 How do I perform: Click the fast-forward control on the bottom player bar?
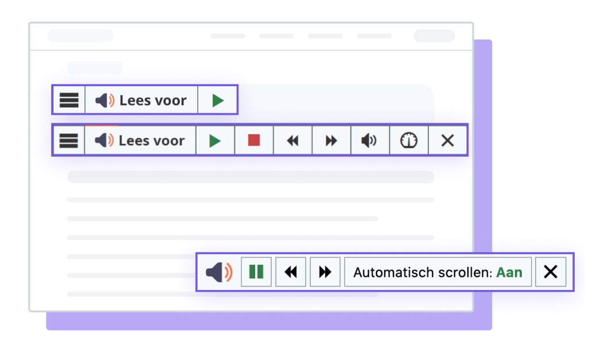click(325, 272)
